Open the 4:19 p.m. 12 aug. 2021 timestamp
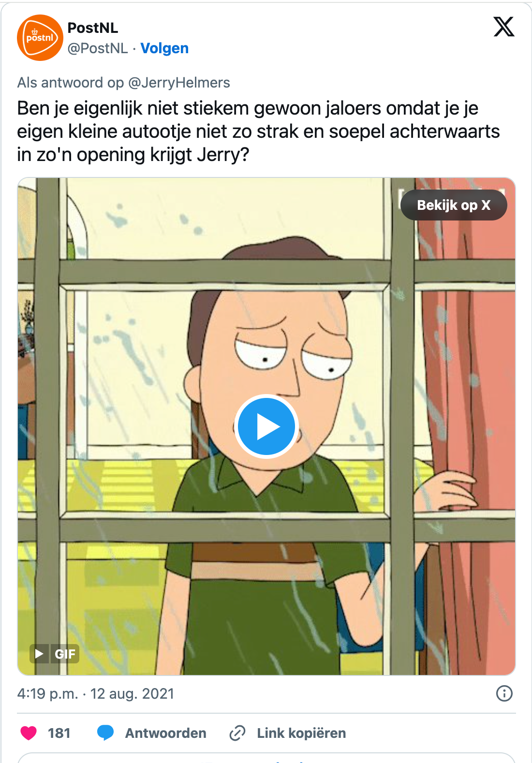Image resolution: width=532 pixels, height=763 pixels. 96,693
